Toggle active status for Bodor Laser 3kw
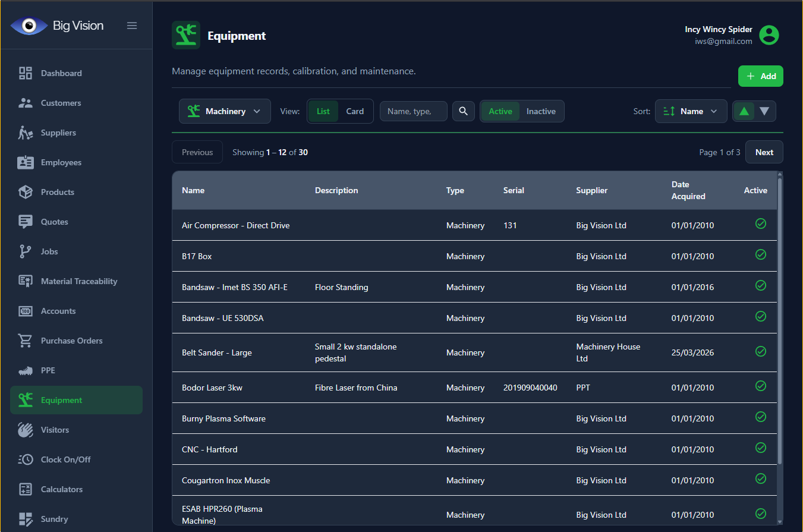This screenshot has height=532, width=803. 760,386
